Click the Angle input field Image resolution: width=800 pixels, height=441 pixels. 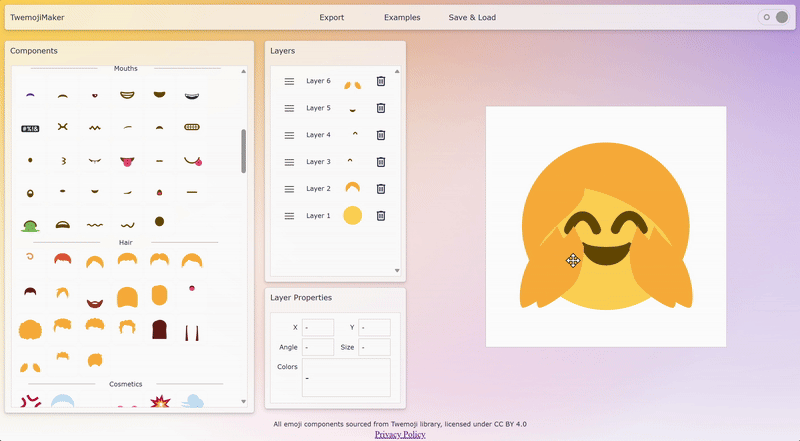tap(318, 347)
